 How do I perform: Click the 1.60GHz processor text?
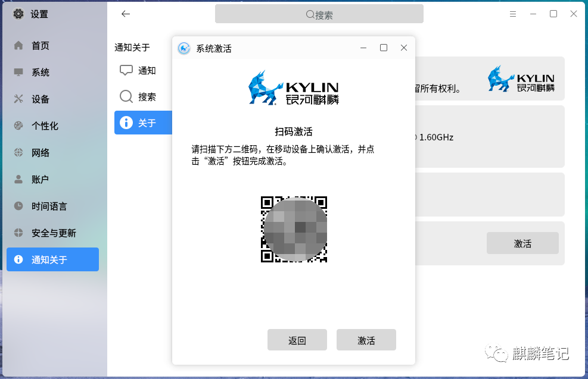pos(436,137)
